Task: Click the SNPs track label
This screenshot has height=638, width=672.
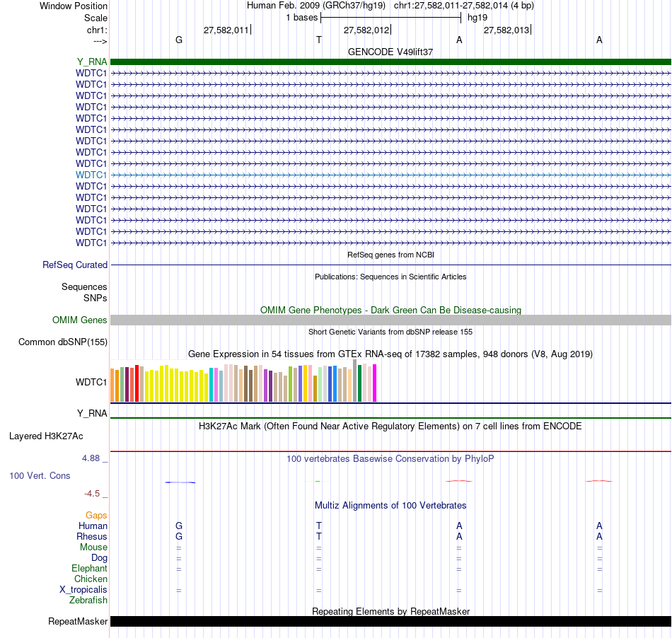Action: tap(95, 298)
